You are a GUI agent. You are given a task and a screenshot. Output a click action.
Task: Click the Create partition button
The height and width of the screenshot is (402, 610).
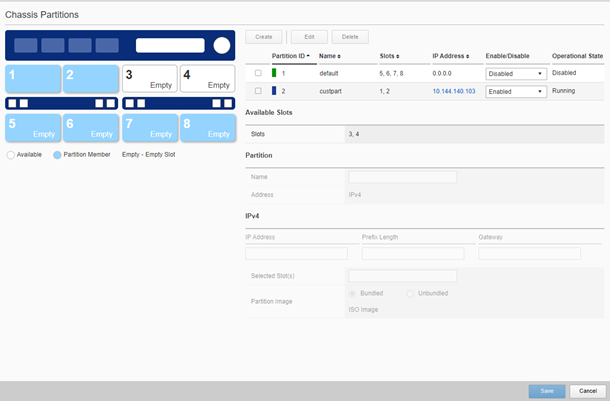(x=265, y=36)
